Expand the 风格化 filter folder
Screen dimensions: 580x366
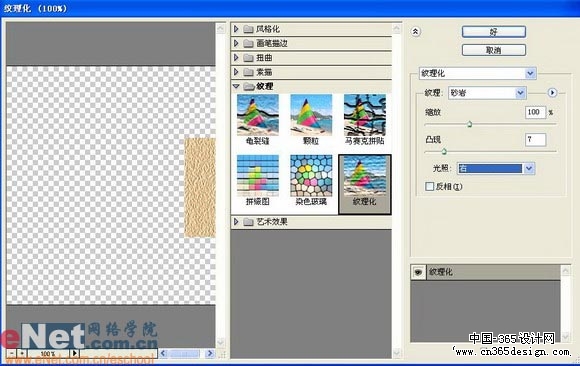tap(236, 29)
